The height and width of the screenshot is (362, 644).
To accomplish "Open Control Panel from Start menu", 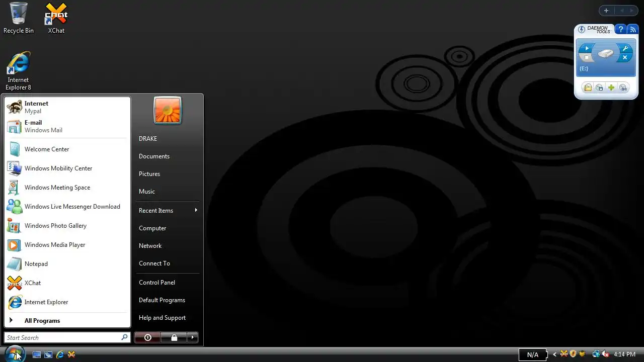I will click(168, 283).
